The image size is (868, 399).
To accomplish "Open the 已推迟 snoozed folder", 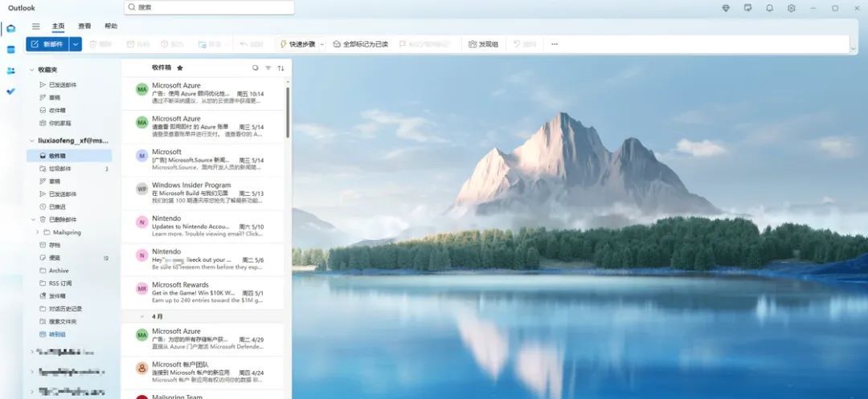I will (x=70, y=206).
